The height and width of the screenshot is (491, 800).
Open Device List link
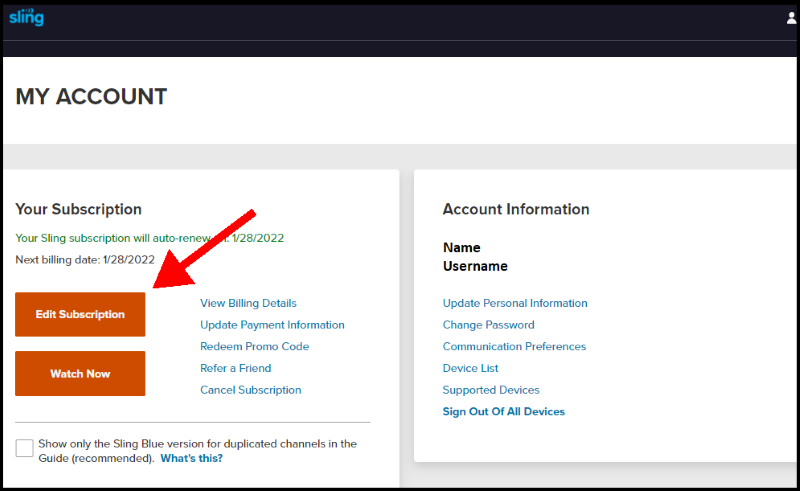(470, 368)
